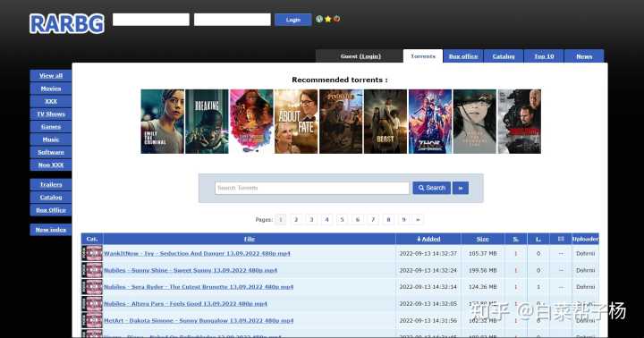Viewport: 644px width, 338px height.
Task: Click the comments column header icon
Action: (x=561, y=239)
